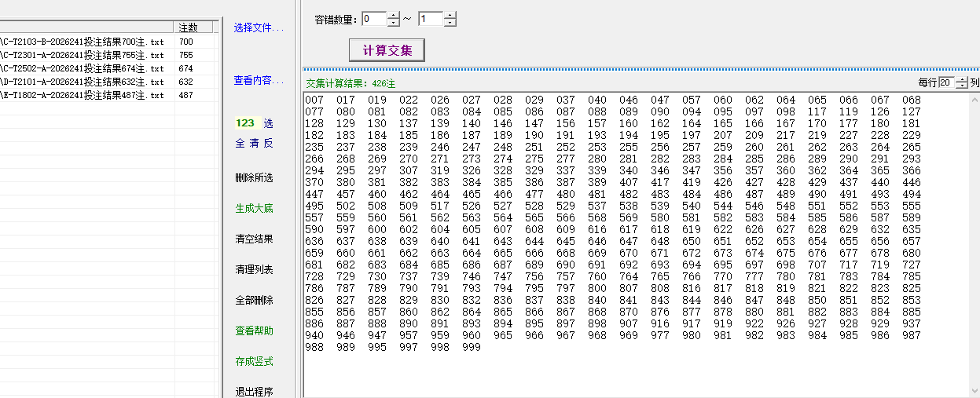
Task: Click the 注数 cell showing 700
Action: pyautogui.click(x=185, y=42)
